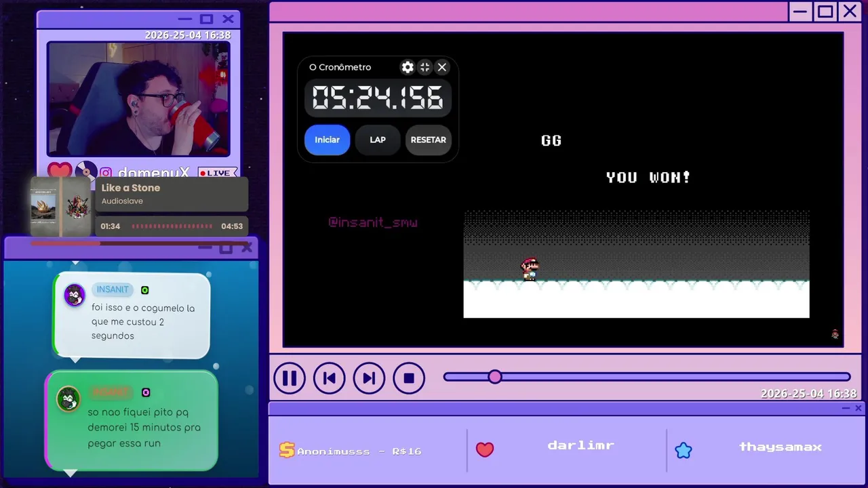Stop playback with the stop button
868x488 pixels.
point(409,378)
